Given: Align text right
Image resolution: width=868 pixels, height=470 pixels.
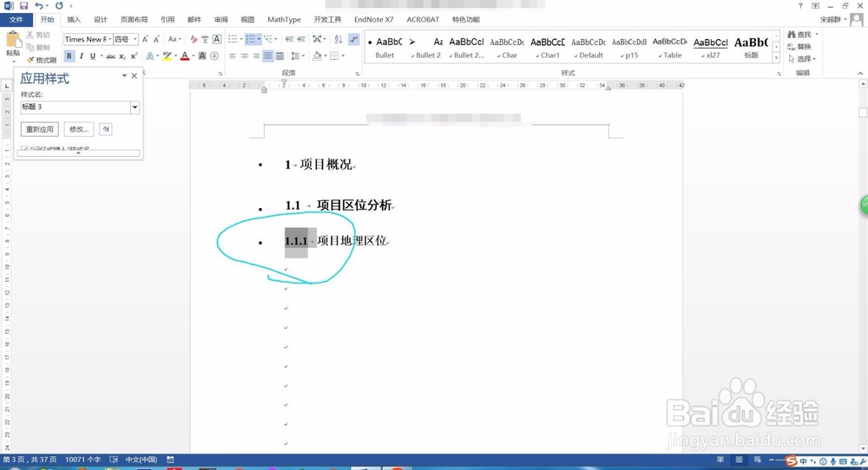Looking at the screenshot, I should tap(256, 55).
